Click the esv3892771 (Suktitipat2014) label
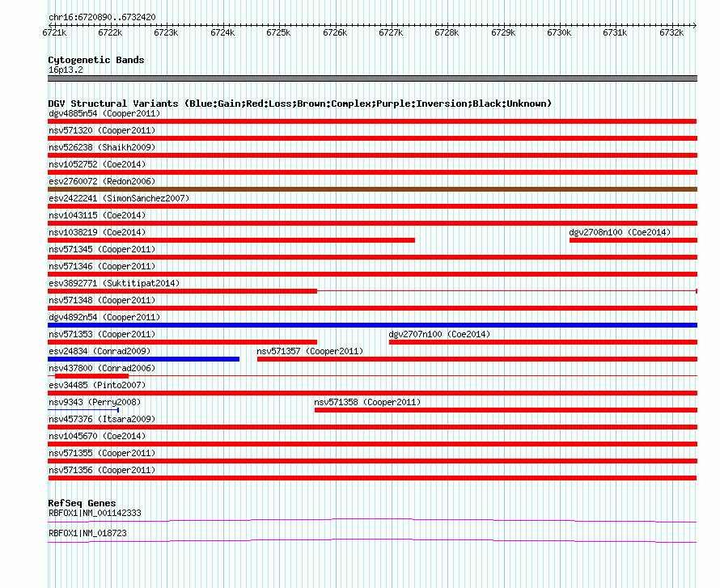 114,283
